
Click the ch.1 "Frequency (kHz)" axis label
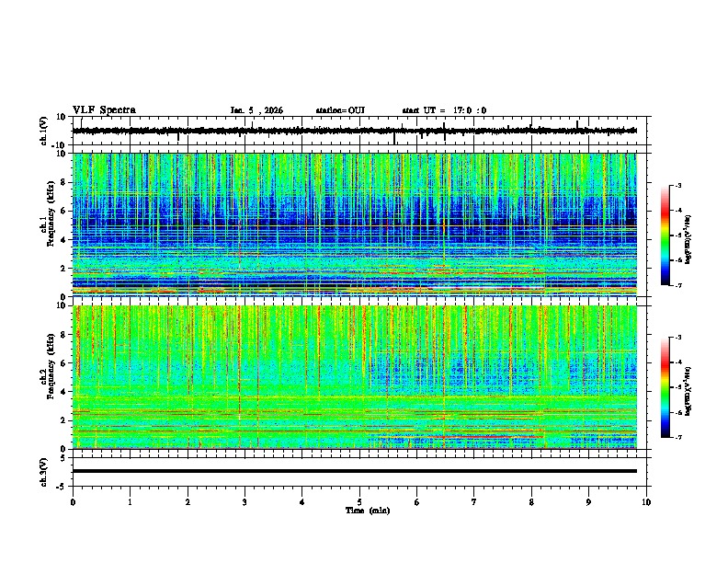coord(51,213)
